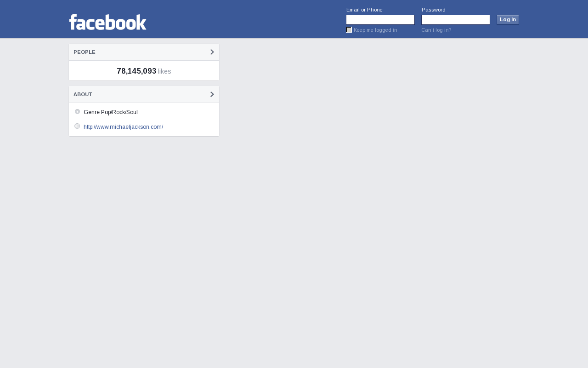The image size is (588, 368).
Task: Focus the Email or Phone field
Action: point(380,20)
